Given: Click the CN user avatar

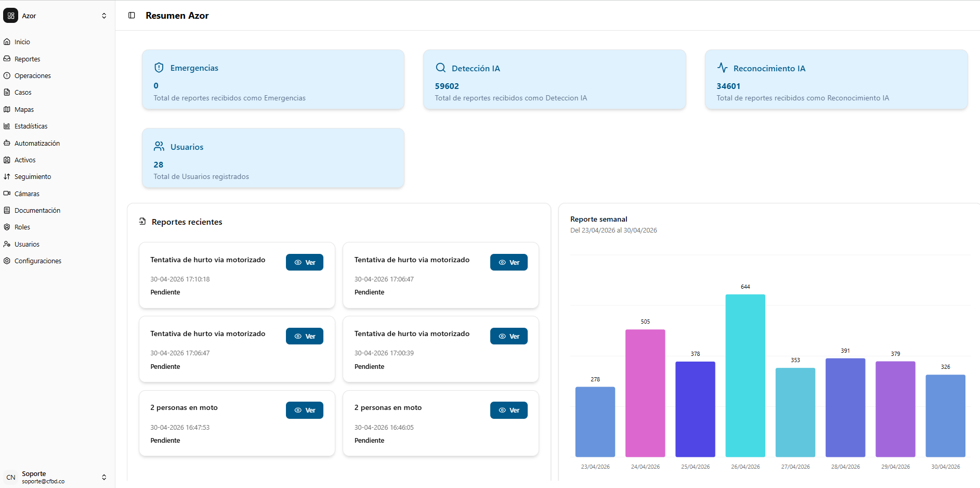Looking at the screenshot, I should [11, 477].
